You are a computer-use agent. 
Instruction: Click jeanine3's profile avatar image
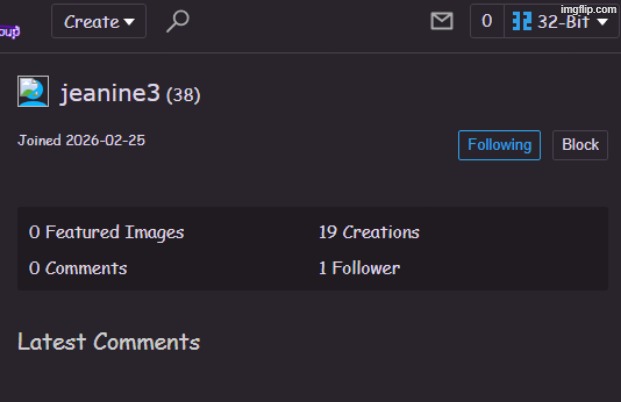tap(33, 93)
